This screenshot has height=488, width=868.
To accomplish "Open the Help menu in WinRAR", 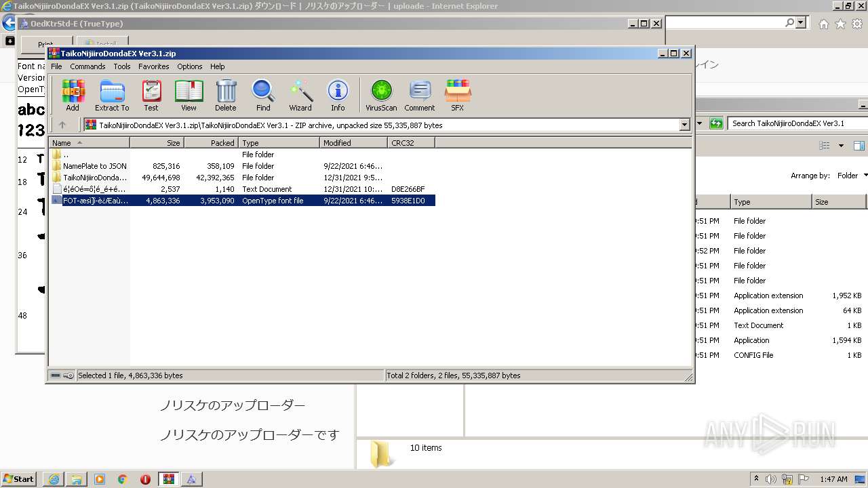I will tap(217, 66).
